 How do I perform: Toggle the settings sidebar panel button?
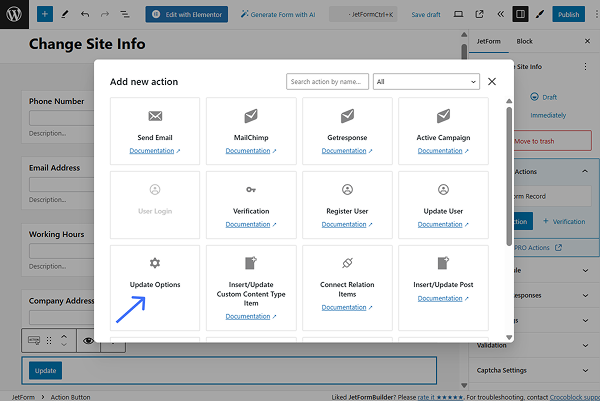tap(520, 15)
